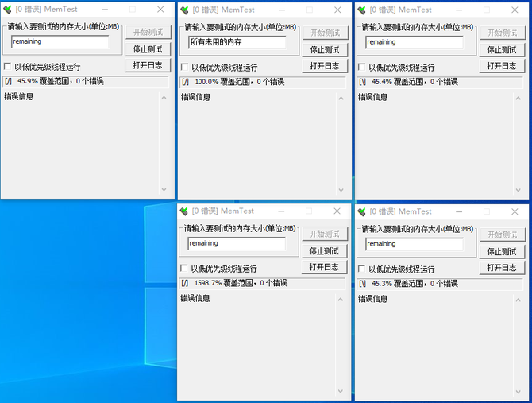Enable 以低优先级线程运行 in the 45.9% window
Viewport: 532px width, 403px height.
click(8, 67)
